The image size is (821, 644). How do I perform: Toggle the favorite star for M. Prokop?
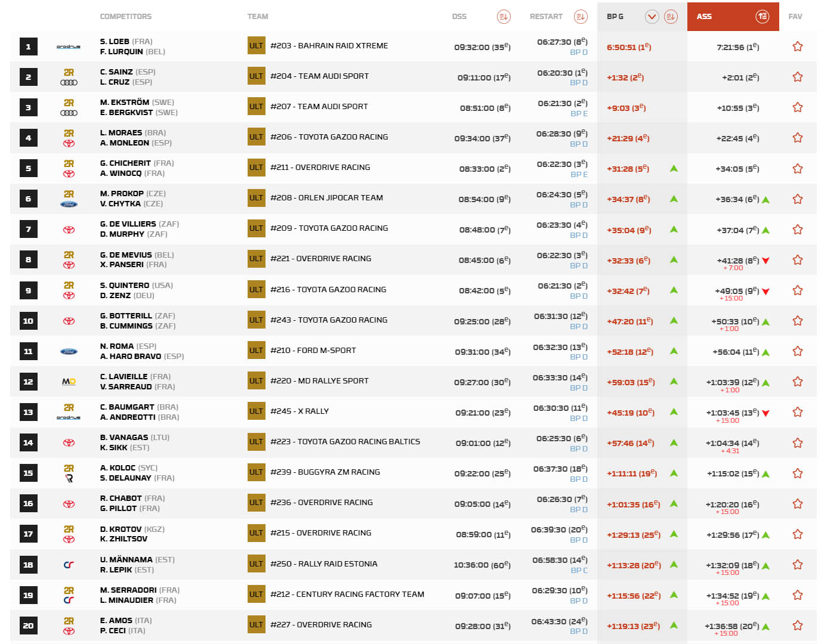coord(797,199)
